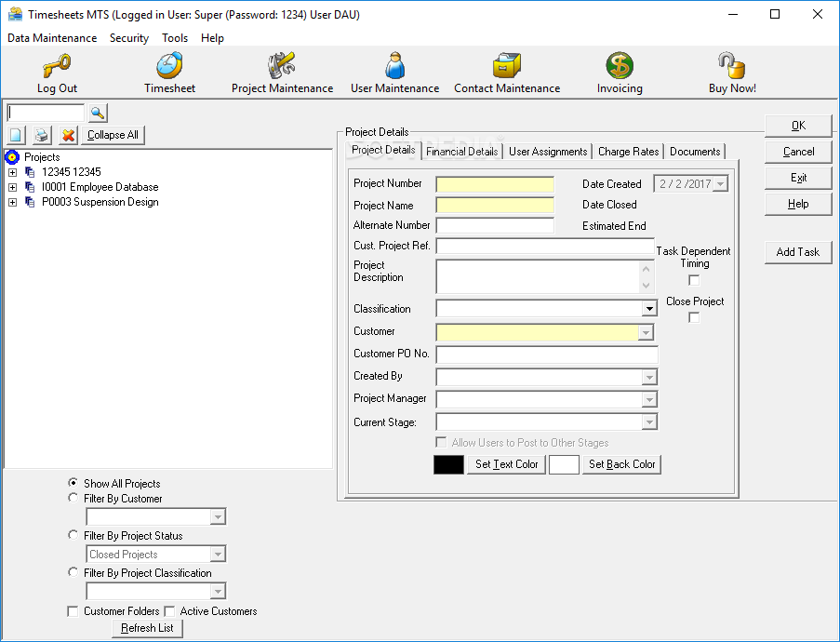Viewport: 840px width, 642px height.
Task: Open the Data Maintenance menu
Action: click(x=52, y=38)
